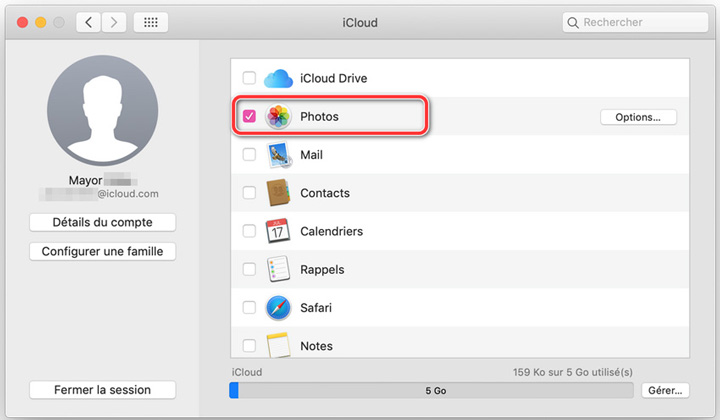720x420 pixels.
Task: Click the Contacts book icon
Action: (x=278, y=193)
